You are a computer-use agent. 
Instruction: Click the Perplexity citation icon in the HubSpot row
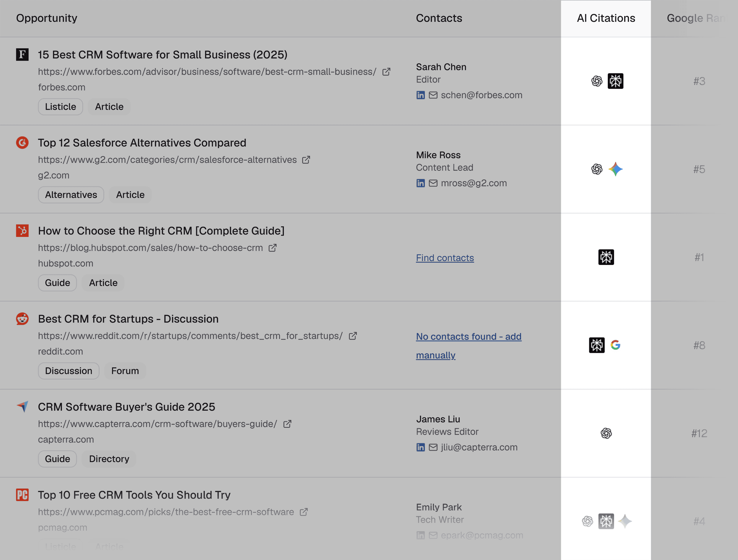pyautogui.click(x=606, y=257)
